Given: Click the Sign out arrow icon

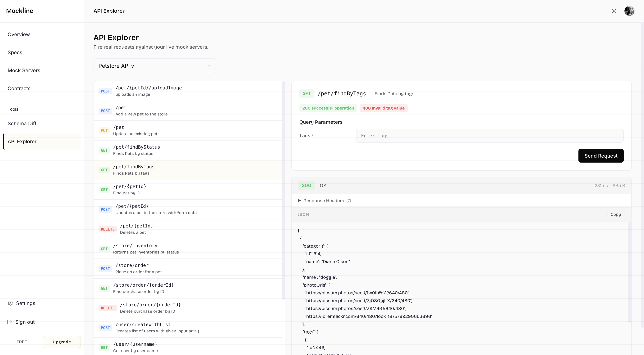Looking at the screenshot, I should pos(10,322).
